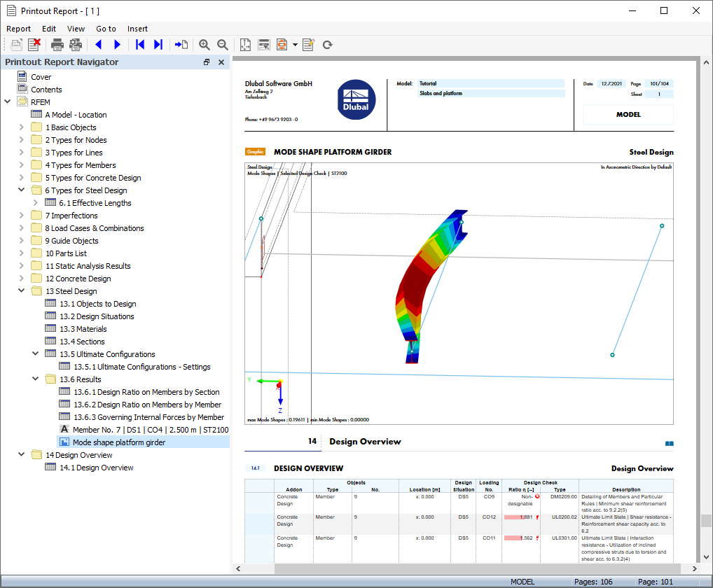Select 14.1 Design Overview tree item
Image resolution: width=713 pixels, height=588 pixels.
pyautogui.click(x=97, y=468)
